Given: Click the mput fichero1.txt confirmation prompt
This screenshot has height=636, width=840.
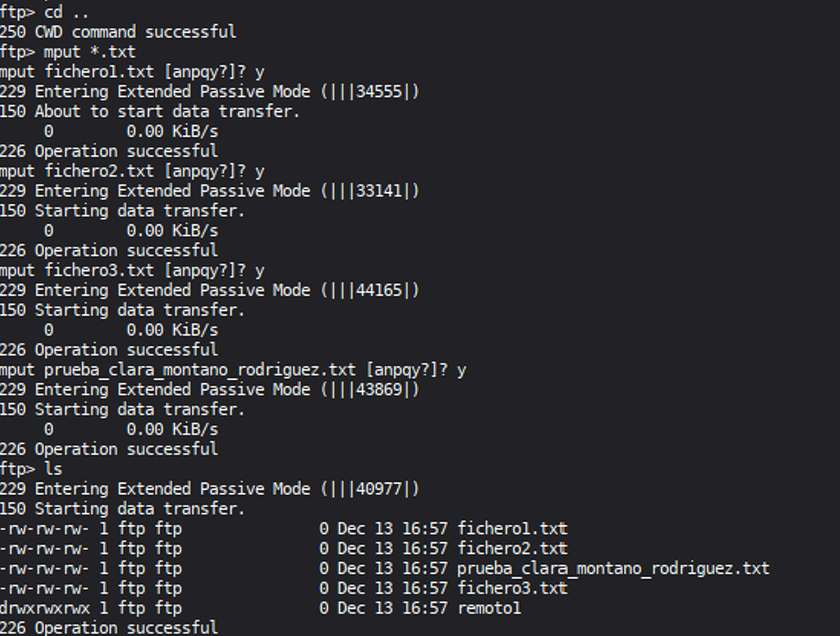Looking at the screenshot, I should [x=132, y=72].
